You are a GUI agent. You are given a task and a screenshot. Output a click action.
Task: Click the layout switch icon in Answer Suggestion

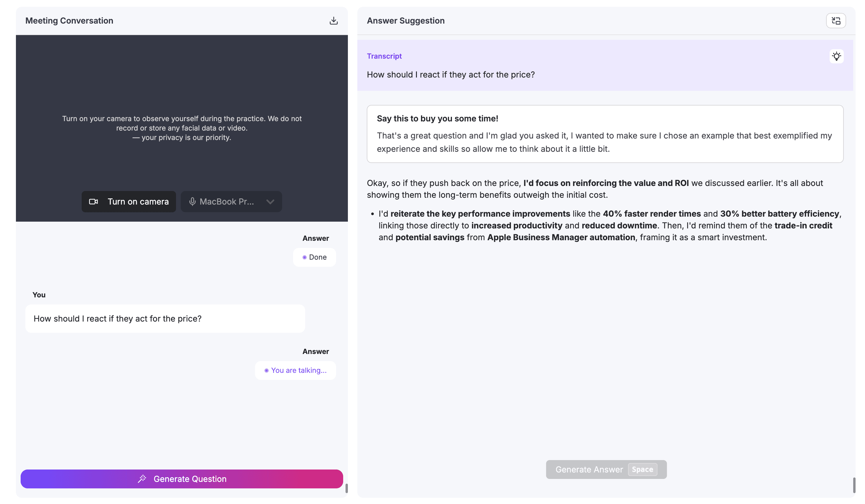click(836, 21)
